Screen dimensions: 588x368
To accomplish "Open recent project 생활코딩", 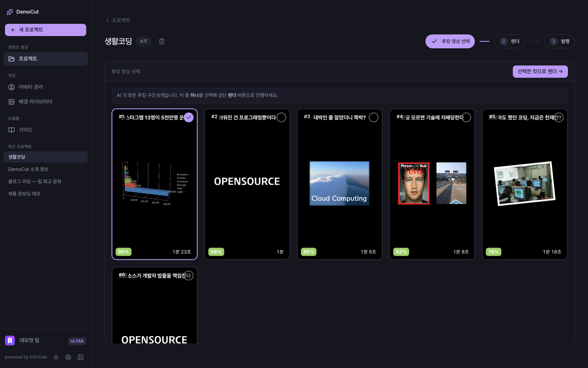I will click(x=46, y=157).
